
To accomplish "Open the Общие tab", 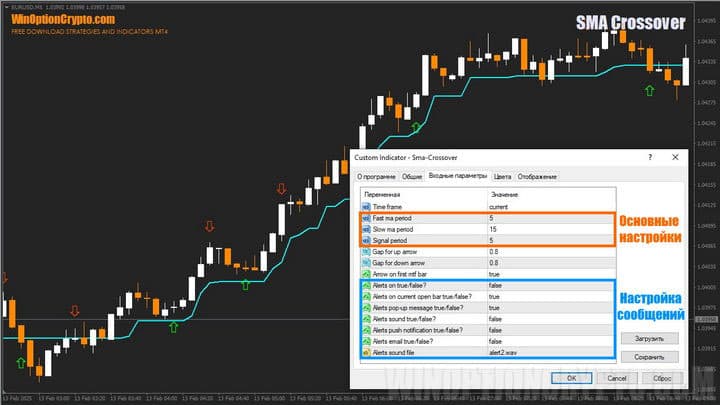I will [411, 176].
